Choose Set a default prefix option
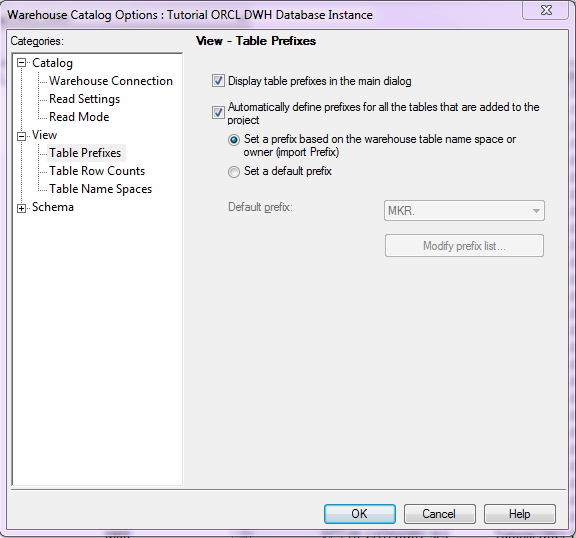Image resolution: width=576 pixels, height=538 pixels. tap(234, 171)
